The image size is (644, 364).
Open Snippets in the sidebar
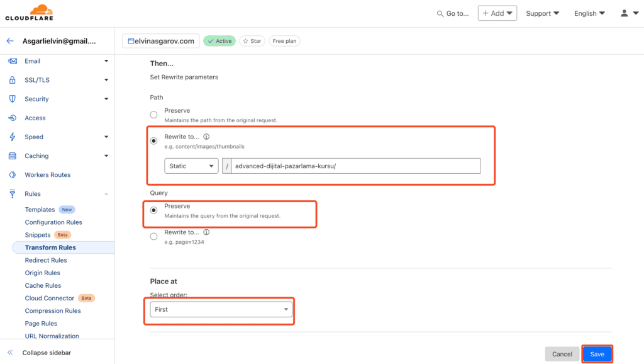pyautogui.click(x=37, y=235)
